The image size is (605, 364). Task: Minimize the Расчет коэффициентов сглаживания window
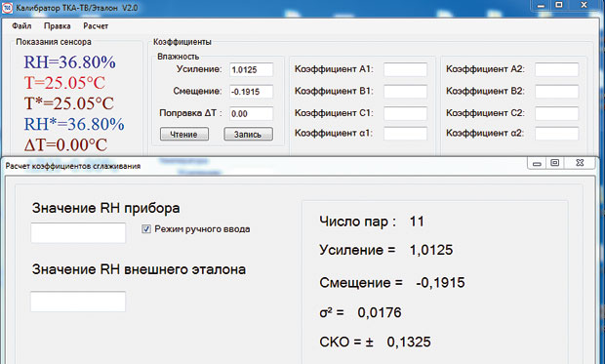(x=537, y=163)
